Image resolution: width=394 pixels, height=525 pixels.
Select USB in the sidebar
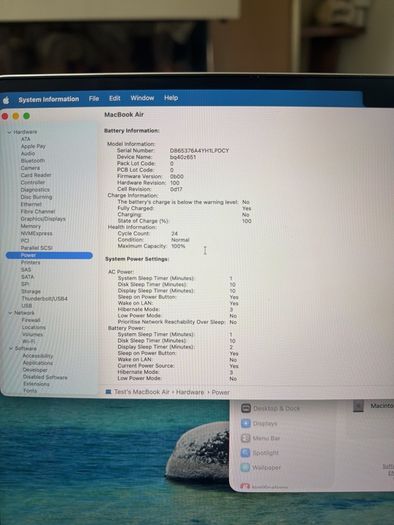coord(27,306)
